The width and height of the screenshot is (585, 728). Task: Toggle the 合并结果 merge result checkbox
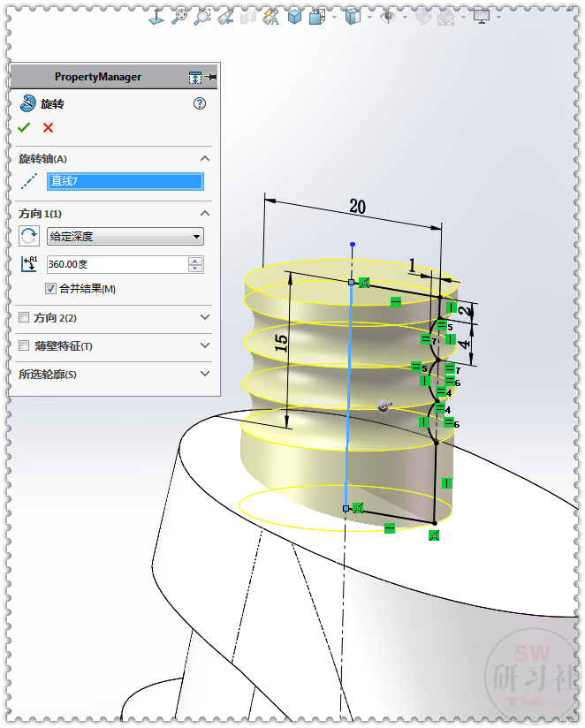click(x=51, y=288)
